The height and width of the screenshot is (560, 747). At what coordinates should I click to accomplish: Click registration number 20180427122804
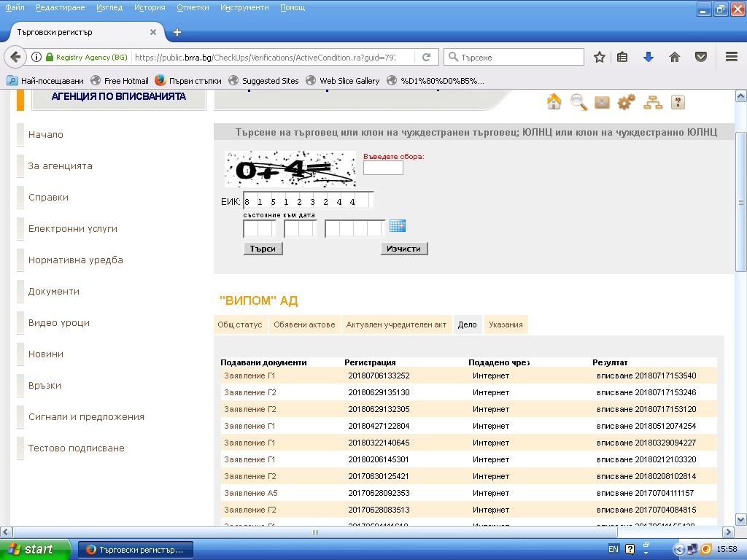[379, 426]
